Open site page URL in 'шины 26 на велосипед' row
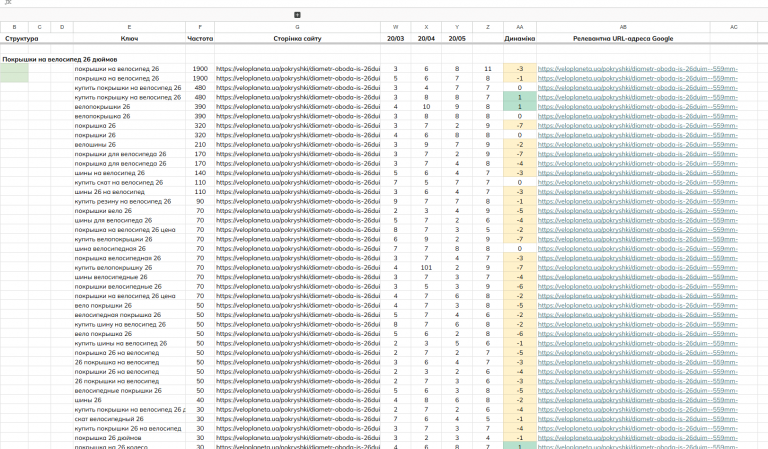 tap(297, 192)
